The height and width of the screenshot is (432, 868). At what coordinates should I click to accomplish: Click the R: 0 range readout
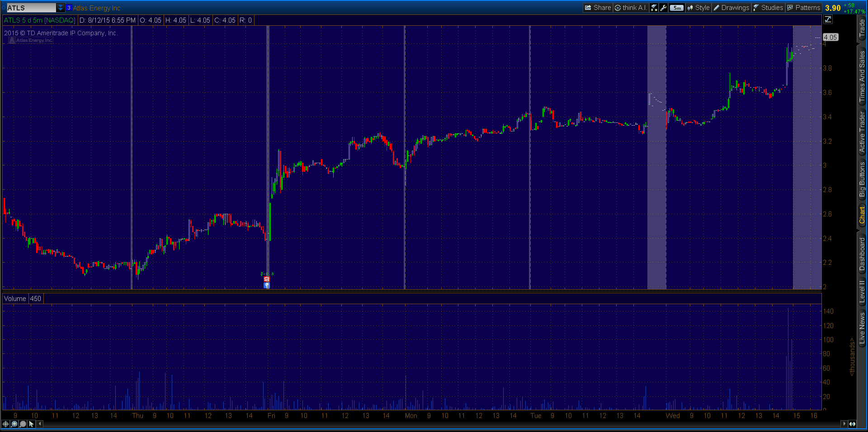click(245, 20)
